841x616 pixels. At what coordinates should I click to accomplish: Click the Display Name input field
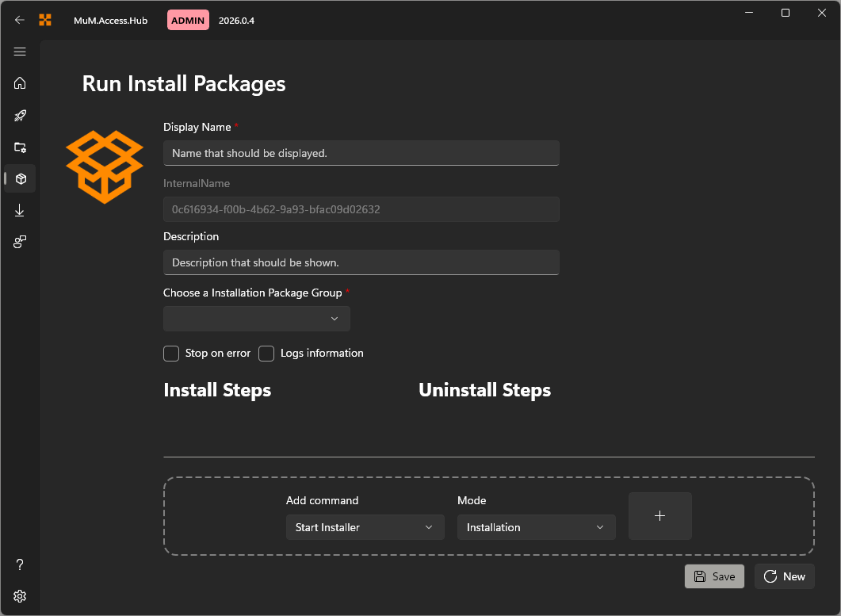click(361, 153)
